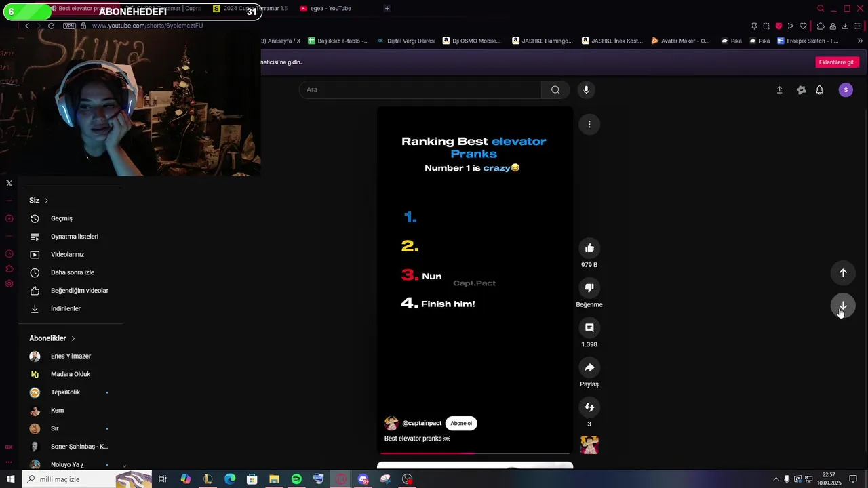Screen dimensions: 868x488
Task: Click the Eklentilere git button
Action: click(x=836, y=62)
